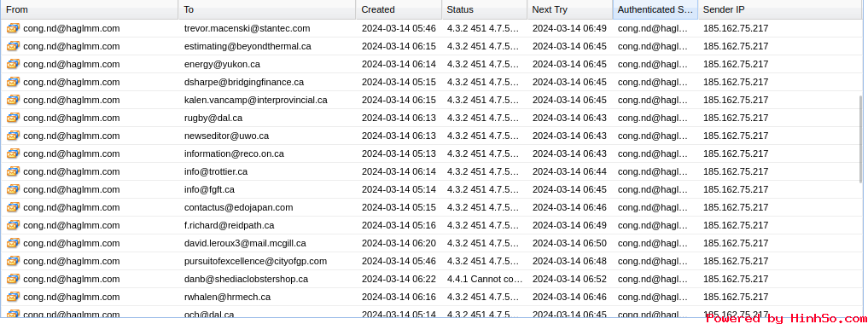
Task: Select the kalen.vancamp@interprovincial.ca recipient row
Action: coord(429,100)
